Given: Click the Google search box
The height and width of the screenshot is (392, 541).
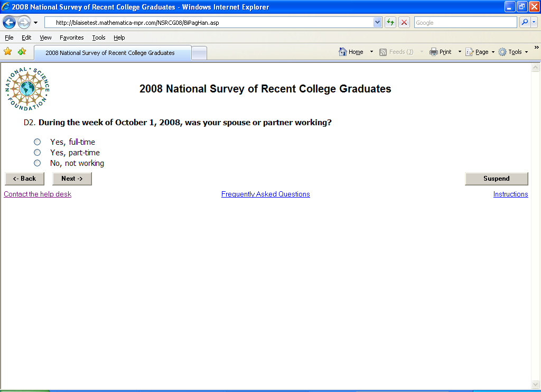Looking at the screenshot, I should [465, 23].
